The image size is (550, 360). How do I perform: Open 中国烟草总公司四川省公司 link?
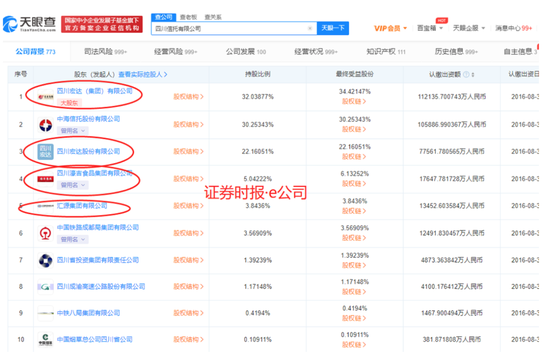[95, 339]
